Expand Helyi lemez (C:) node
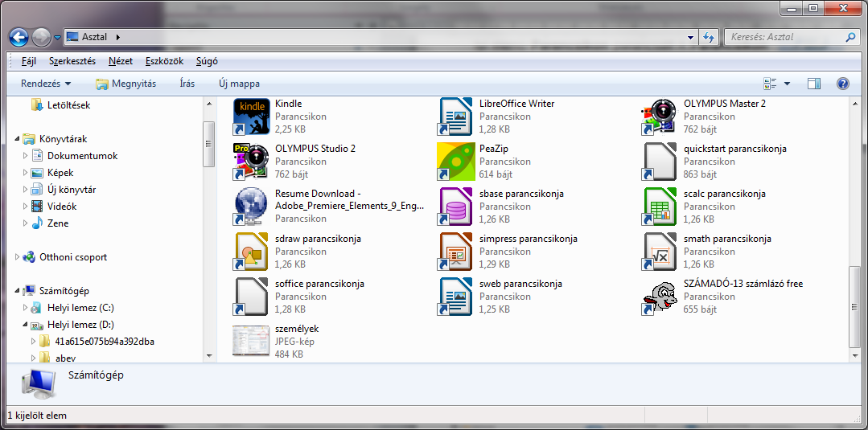868x430 pixels. coord(25,308)
